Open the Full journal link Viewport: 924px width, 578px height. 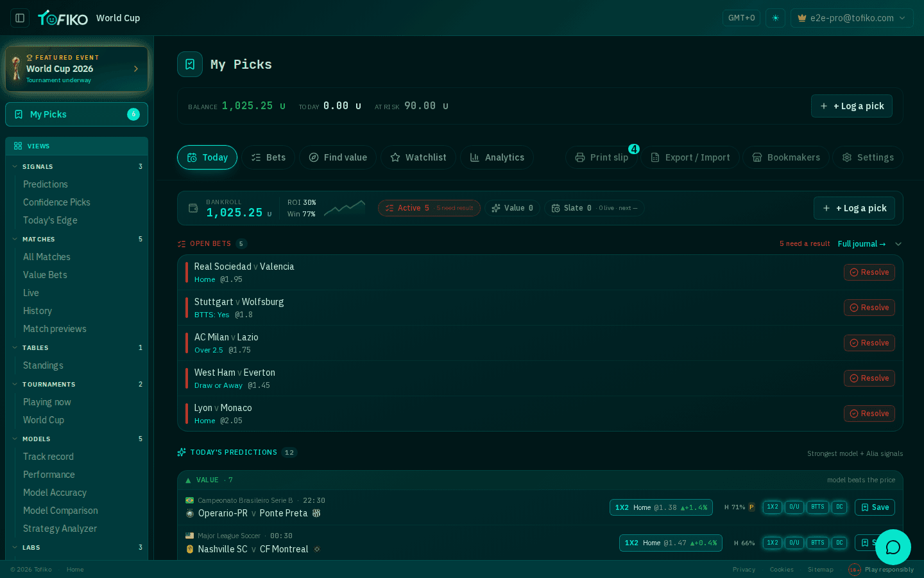862,244
